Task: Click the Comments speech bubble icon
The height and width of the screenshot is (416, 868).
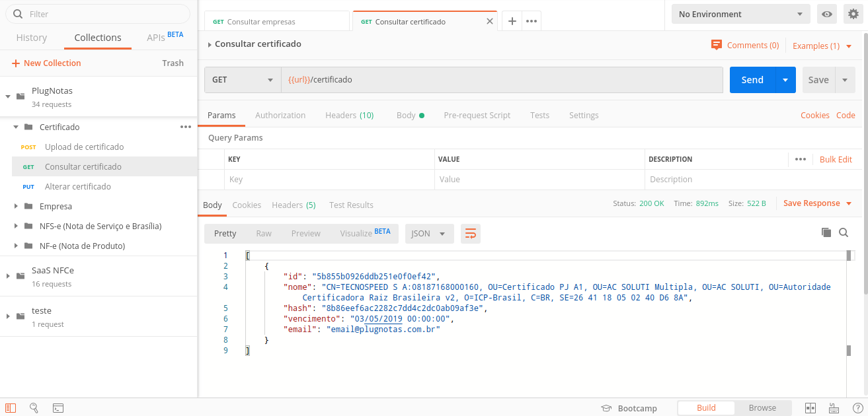Action: pos(717,45)
